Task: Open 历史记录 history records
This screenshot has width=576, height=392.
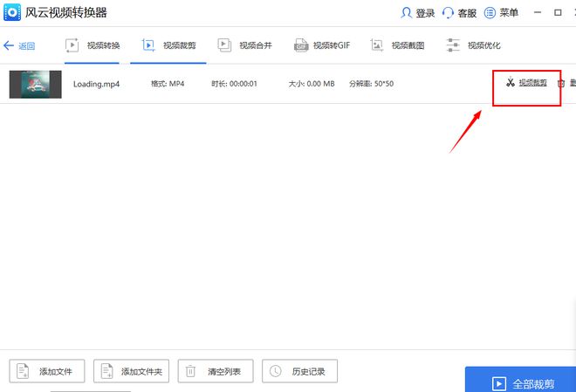Action: [299, 371]
